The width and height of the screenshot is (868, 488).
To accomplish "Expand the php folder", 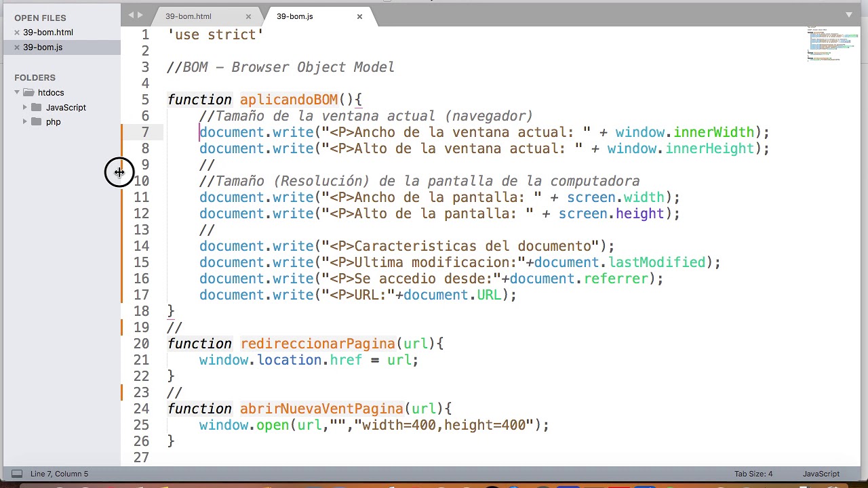I will point(25,122).
